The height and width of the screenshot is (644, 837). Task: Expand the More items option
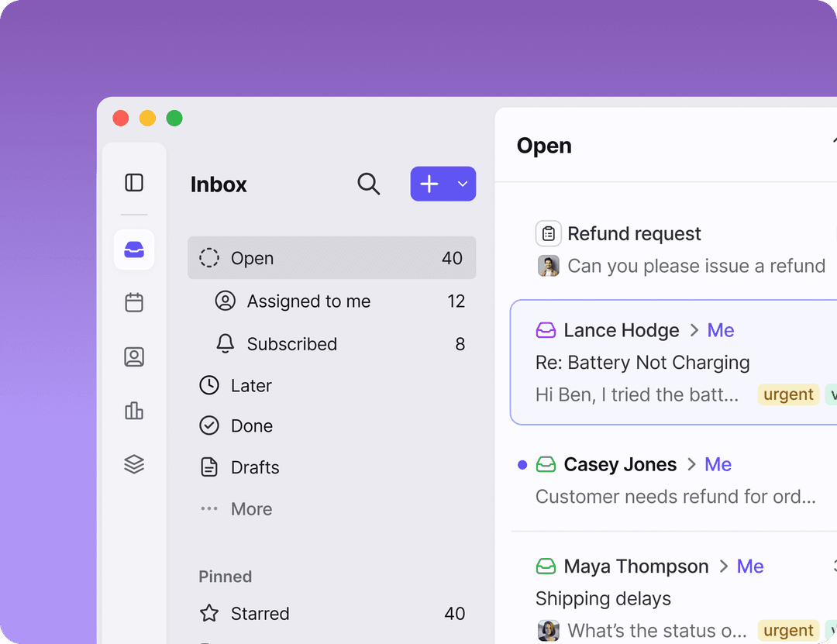tap(251, 509)
